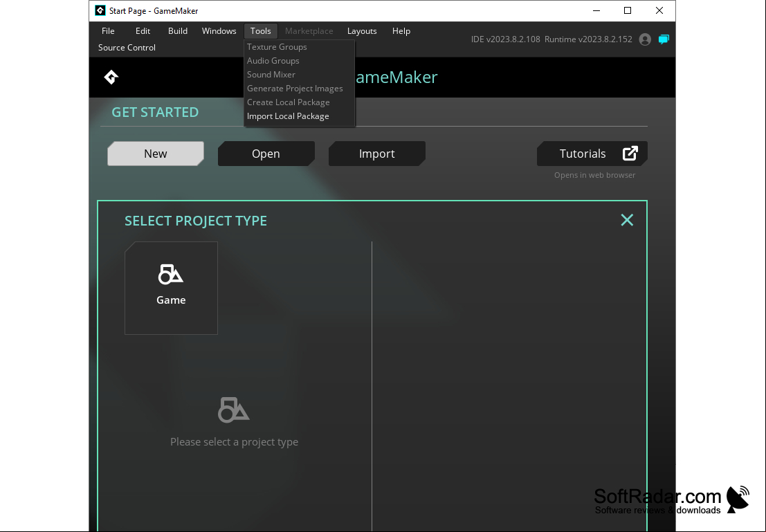Click the GameMaker logo in the header
The image size is (766, 532).
[111, 77]
